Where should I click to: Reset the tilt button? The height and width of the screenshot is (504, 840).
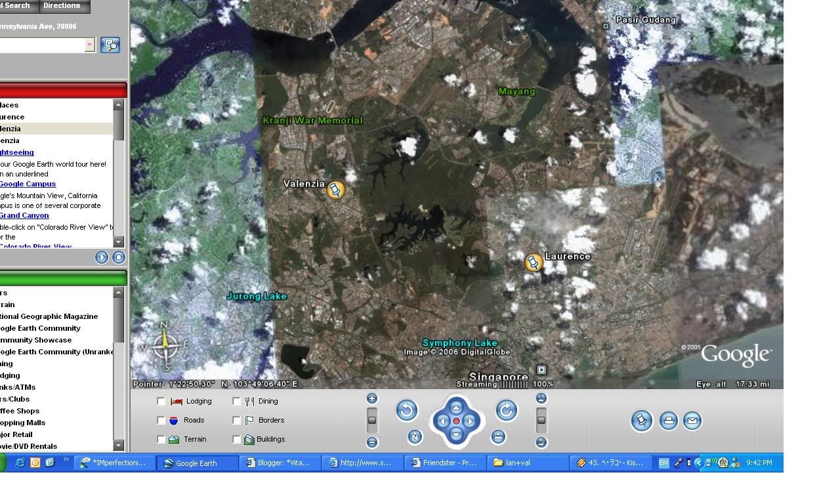pyautogui.click(x=498, y=436)
